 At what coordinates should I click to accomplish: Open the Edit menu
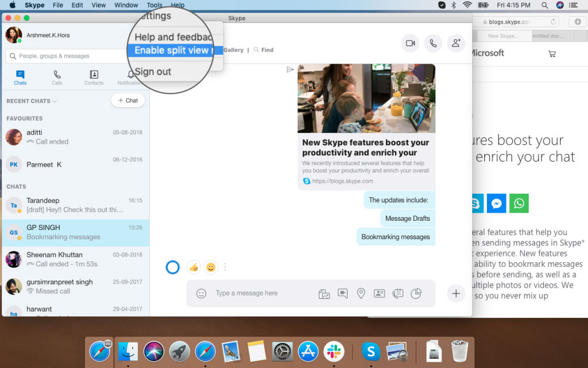click(x=78, y=5)
